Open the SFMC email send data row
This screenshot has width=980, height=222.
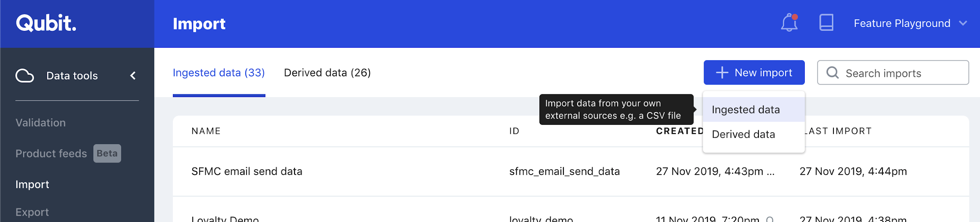tap(571, 171)
